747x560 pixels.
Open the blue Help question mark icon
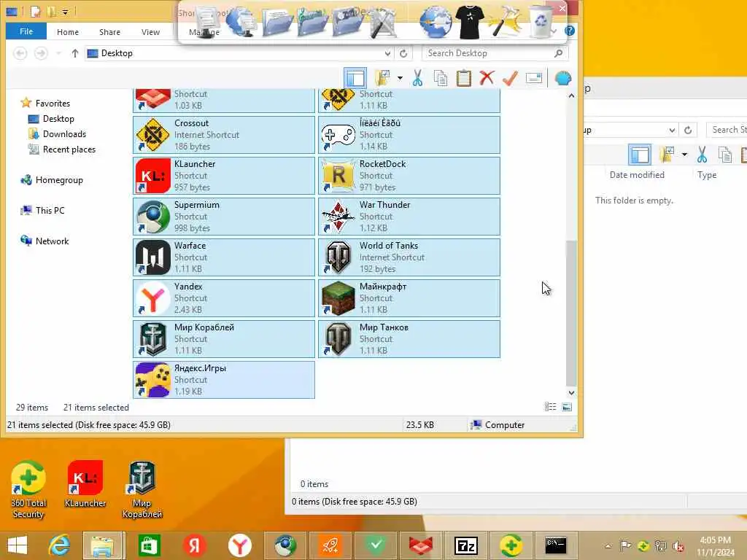[569, 31]
